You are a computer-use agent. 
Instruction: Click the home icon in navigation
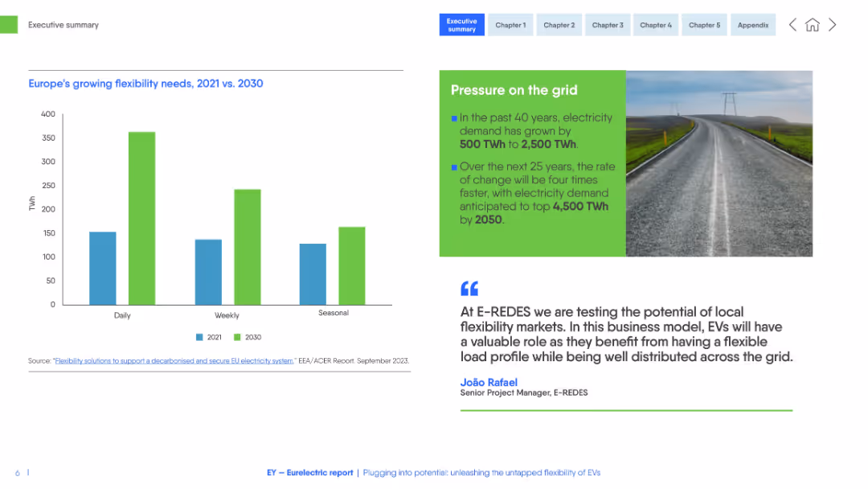[x=812, y=25]
